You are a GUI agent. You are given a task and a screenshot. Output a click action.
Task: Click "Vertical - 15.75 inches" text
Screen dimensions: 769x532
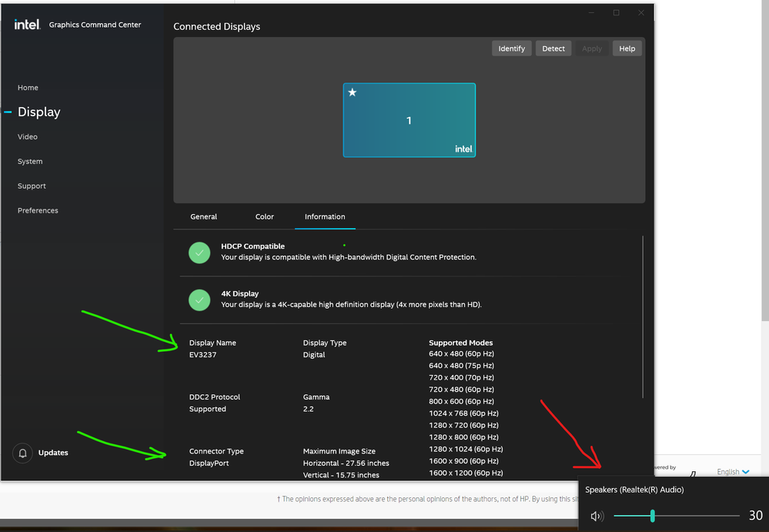(341, 475)
